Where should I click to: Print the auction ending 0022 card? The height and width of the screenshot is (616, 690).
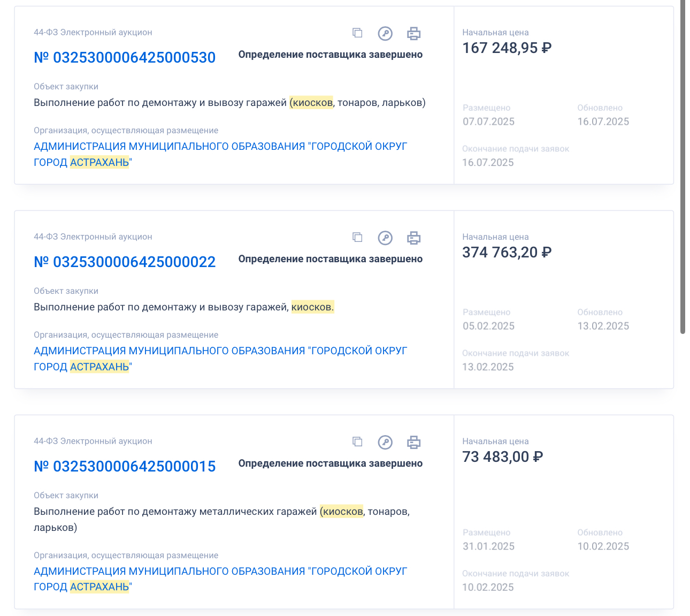[x=413, y=238]
